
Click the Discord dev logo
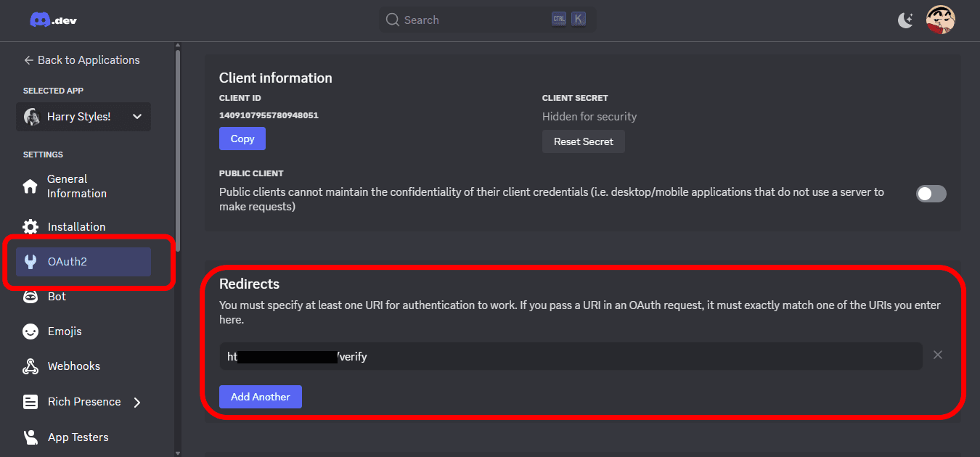point(53,20)
